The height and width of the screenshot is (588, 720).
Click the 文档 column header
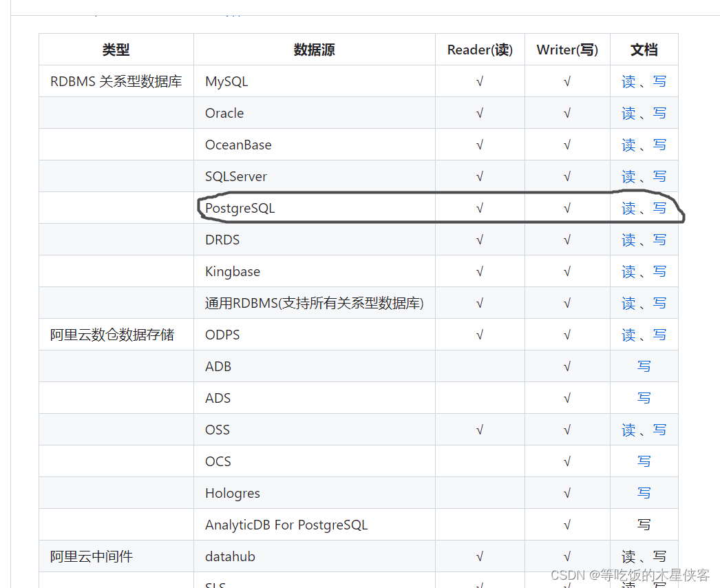point(644,49)
